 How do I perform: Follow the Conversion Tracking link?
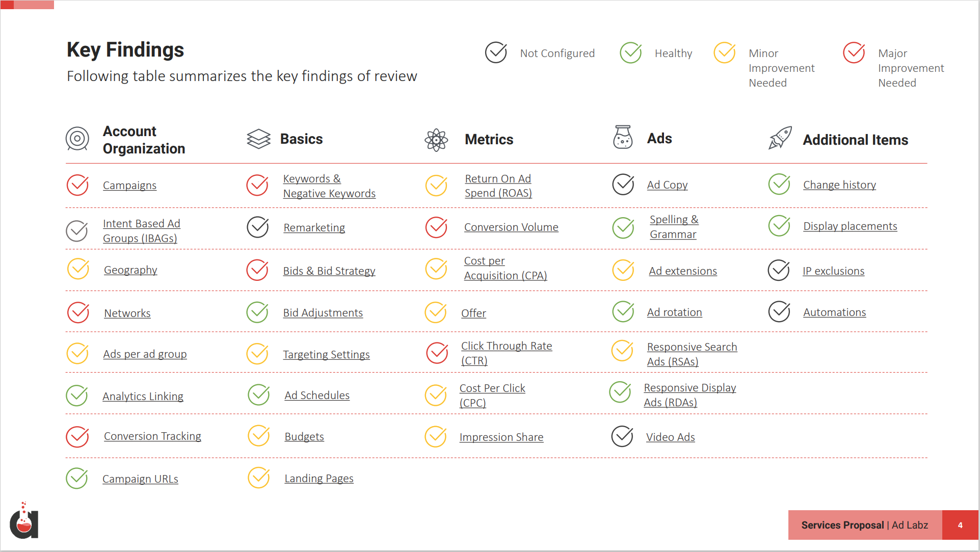(152, 436)
